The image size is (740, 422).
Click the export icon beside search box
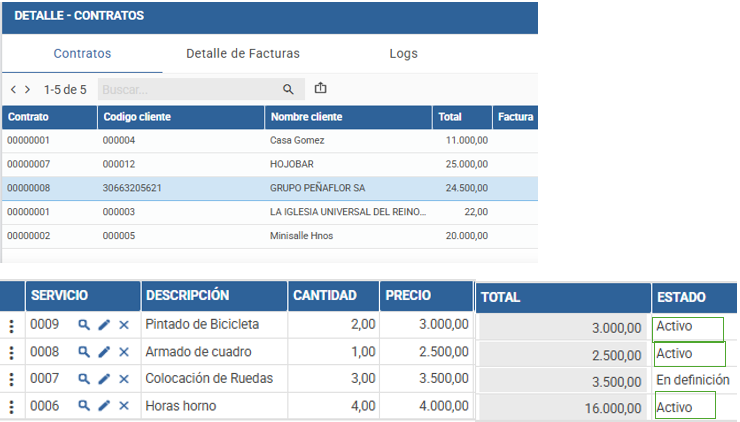point(320,88)
